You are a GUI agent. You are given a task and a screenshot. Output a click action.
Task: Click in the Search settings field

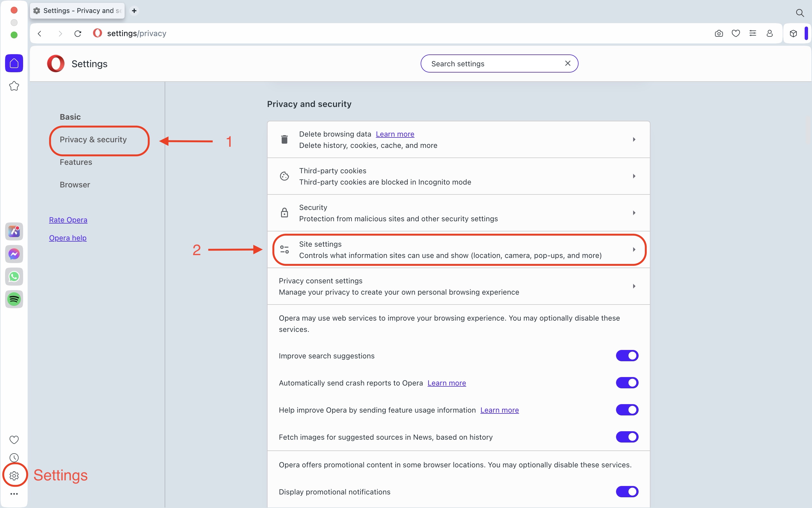coord(499,63)
